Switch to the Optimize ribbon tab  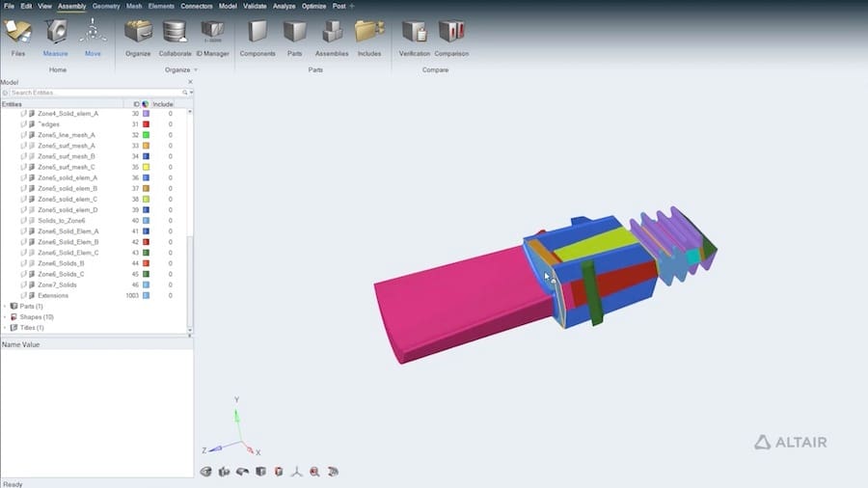pyautogui.click(x=313, y=6)
